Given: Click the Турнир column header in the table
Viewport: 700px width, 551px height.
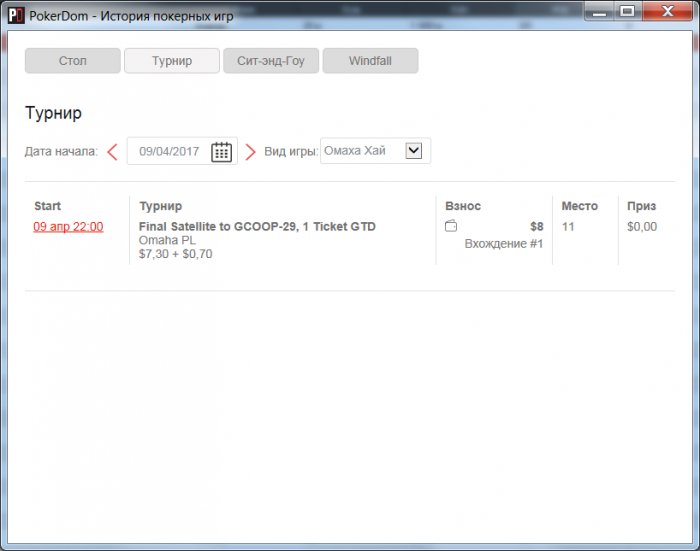Looking at the screenshot, I should [161, 206].
